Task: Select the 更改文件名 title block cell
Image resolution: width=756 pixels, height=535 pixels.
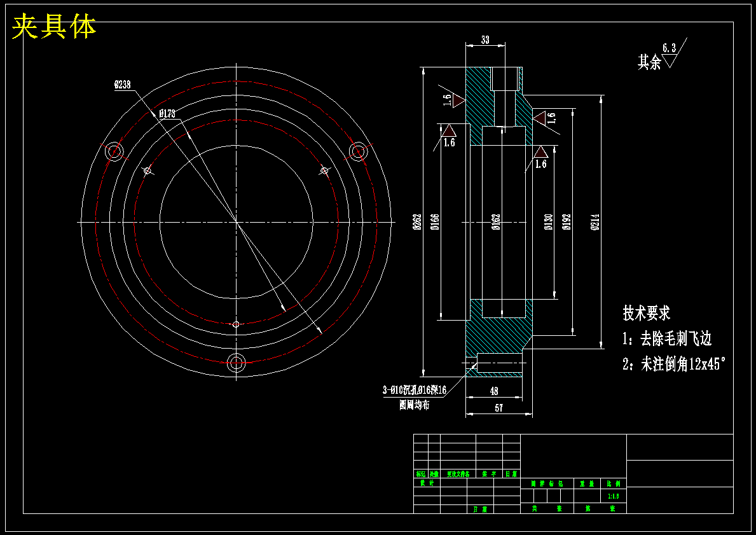Action: (x=458, y=474)
